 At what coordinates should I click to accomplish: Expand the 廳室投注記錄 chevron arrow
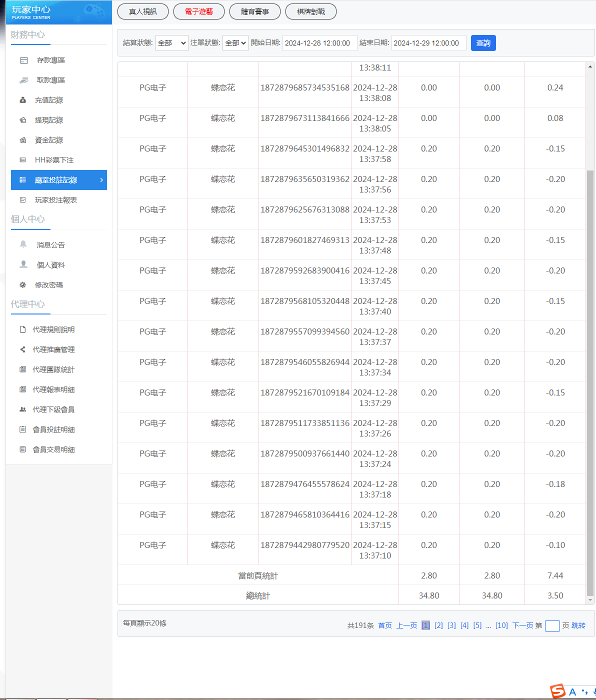pos(101,180)
